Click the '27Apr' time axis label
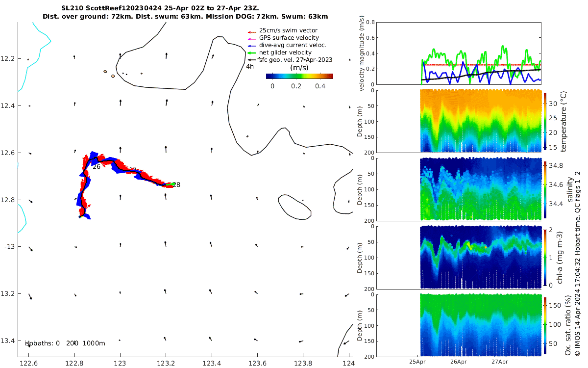588x368 pixels. tap(499, 362)
